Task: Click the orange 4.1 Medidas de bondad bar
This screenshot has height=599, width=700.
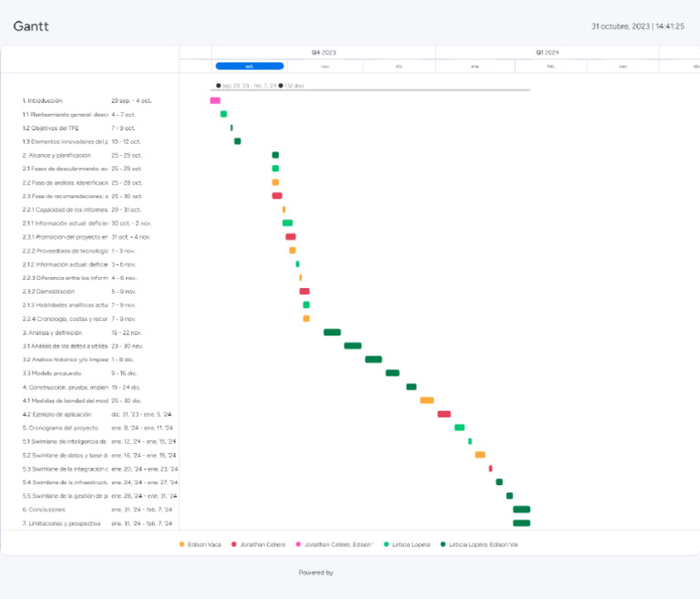Action: [x=427, y=400]
